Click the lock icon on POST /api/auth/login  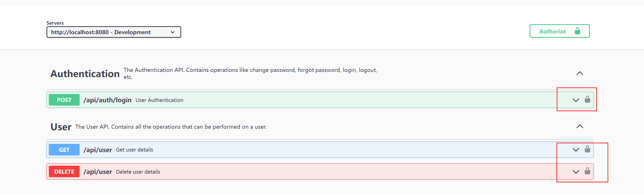pos(587,99)
